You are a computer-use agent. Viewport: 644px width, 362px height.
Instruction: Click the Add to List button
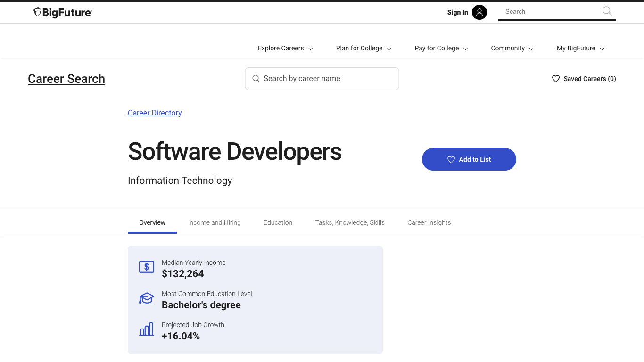(469, 159)
